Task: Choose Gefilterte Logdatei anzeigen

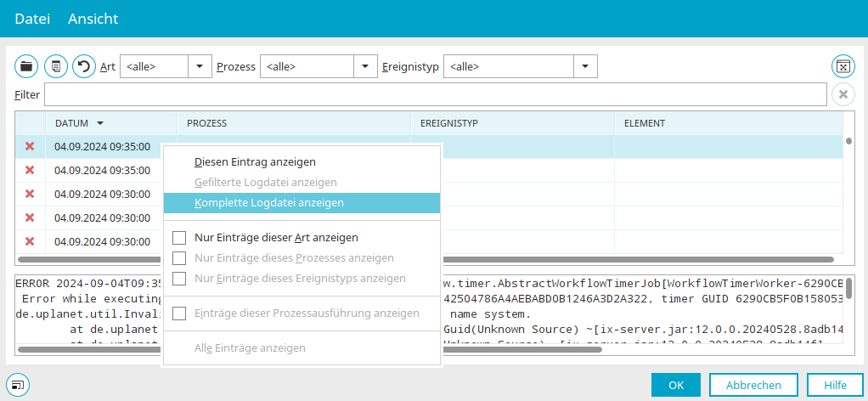Action: (302, 182)
